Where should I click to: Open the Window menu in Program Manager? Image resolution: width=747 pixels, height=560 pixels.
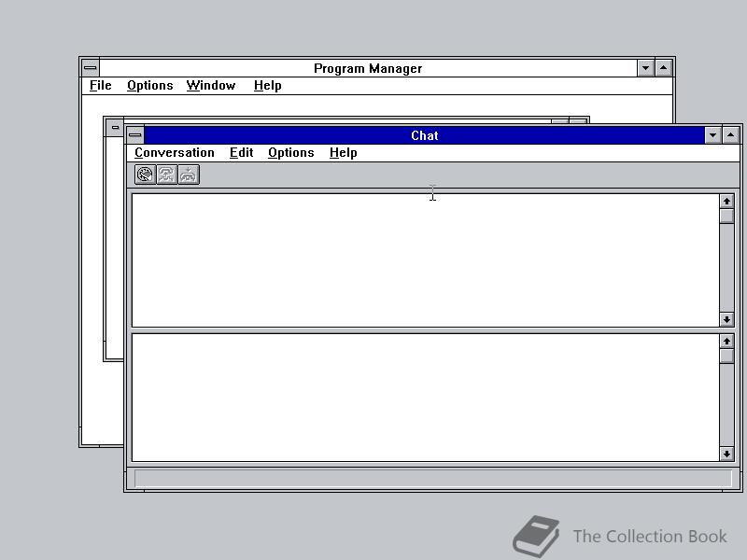pos(211,86)
